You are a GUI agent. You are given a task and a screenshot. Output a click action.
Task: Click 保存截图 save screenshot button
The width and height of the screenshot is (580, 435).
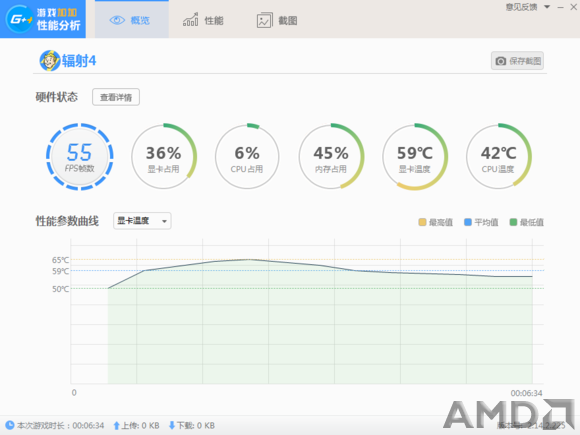(517, 61)
